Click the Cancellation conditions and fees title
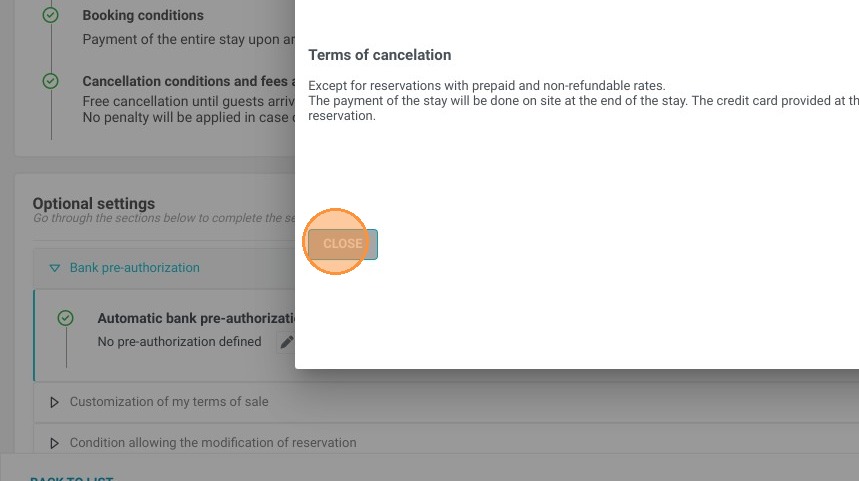The width and height of the screenshot is (859, 481). click(188, 81)
